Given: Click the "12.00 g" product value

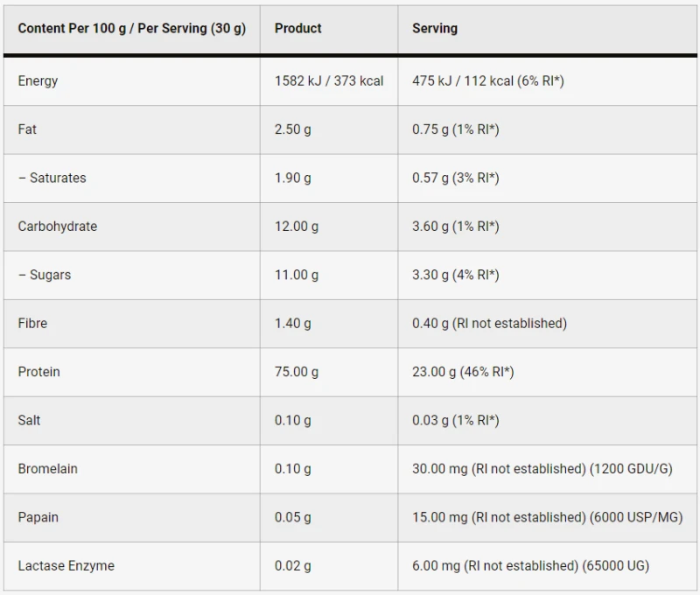Looking at the screenshot, I should (x=297, y=227).
